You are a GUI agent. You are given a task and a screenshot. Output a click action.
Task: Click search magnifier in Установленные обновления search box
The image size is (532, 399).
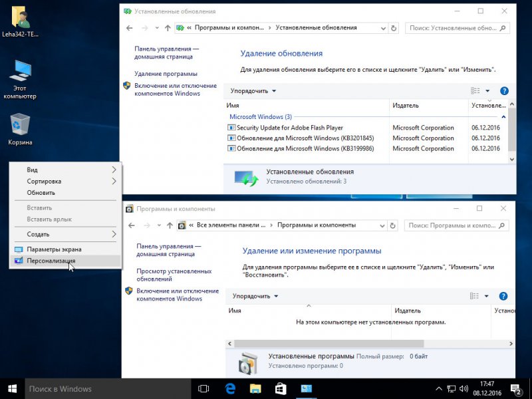503,28
